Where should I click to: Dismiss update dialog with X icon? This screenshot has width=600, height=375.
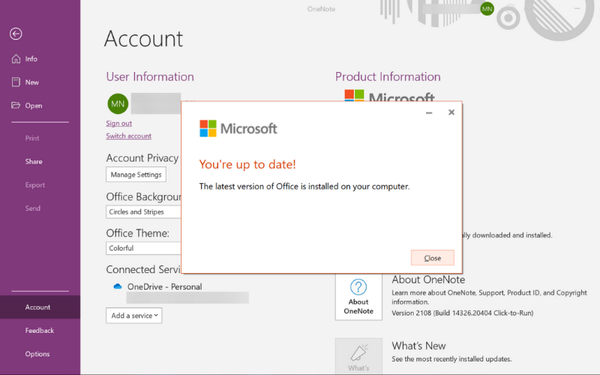click(x=452, y=112)
